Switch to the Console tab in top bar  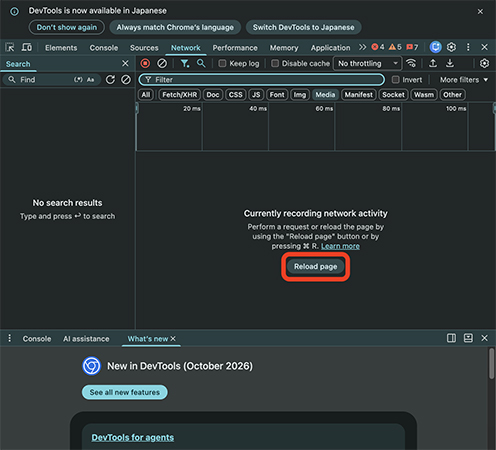click(104, 48)
